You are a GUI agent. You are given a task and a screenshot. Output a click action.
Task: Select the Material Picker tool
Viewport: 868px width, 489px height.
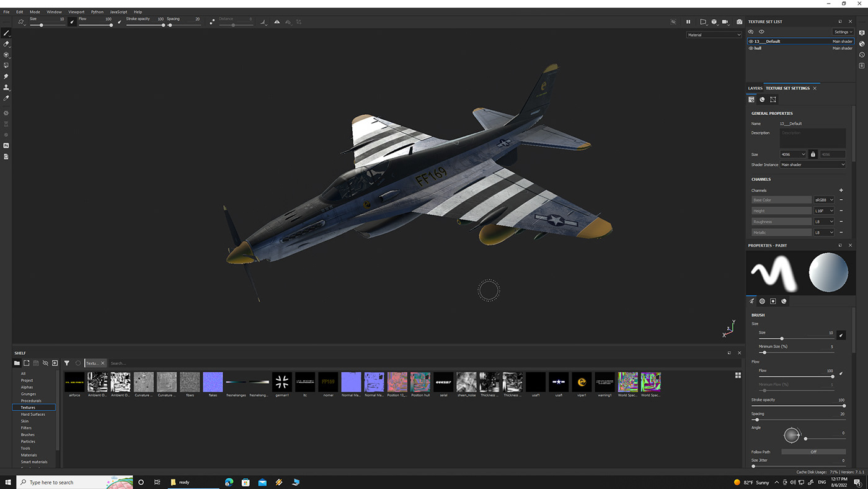click(6, 97)
